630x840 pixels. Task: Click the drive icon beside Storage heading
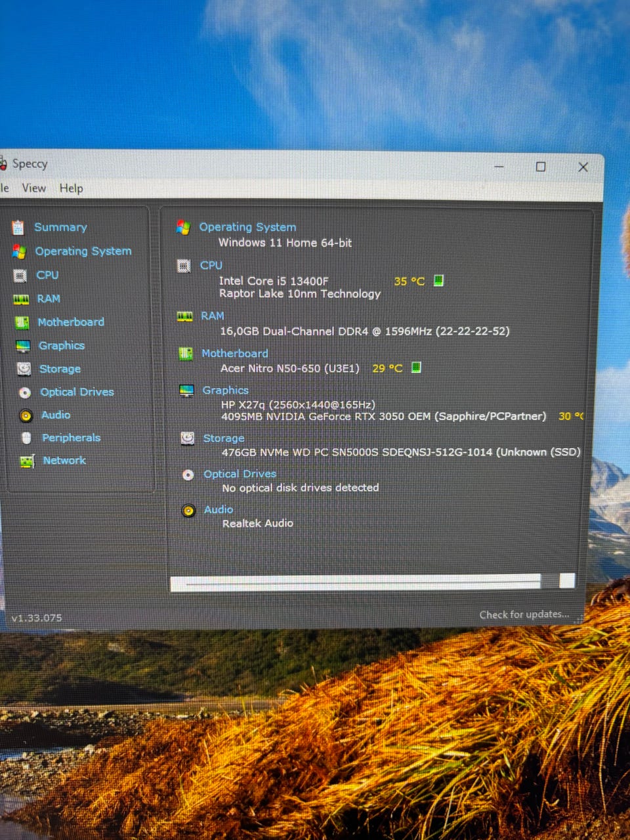[187, 438]
